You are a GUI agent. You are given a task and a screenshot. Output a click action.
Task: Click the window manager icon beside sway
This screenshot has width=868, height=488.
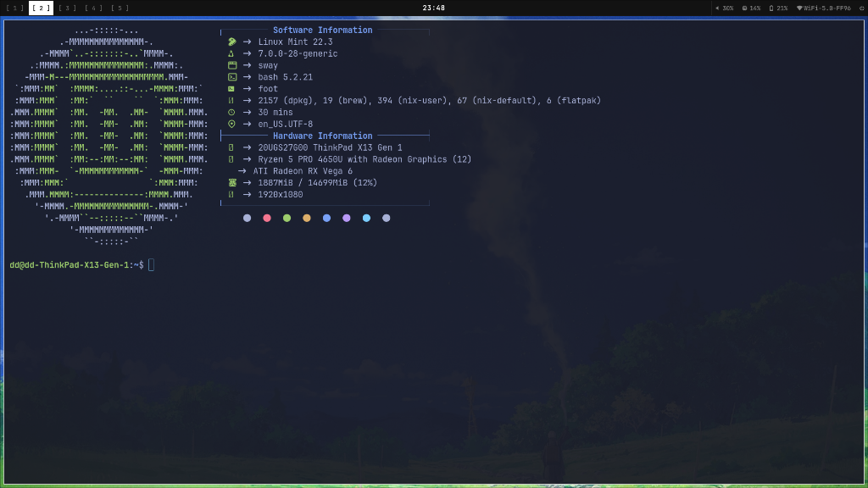point(232,65)
